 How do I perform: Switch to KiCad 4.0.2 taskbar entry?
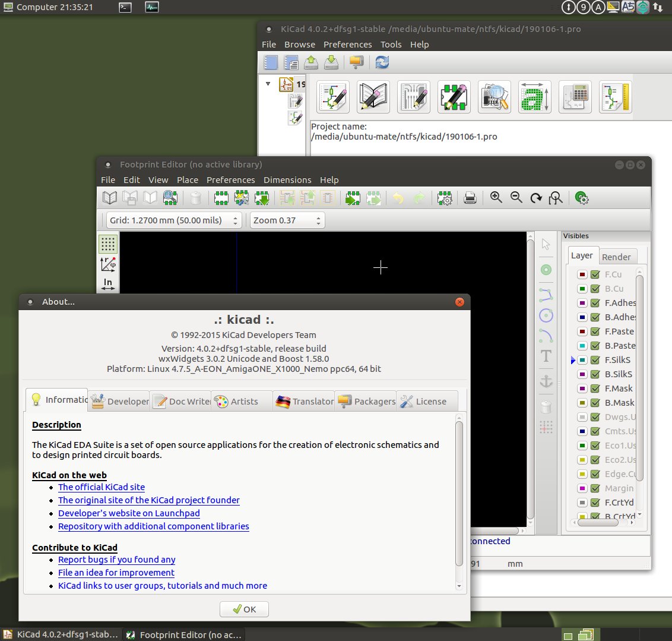click(61, 634)
